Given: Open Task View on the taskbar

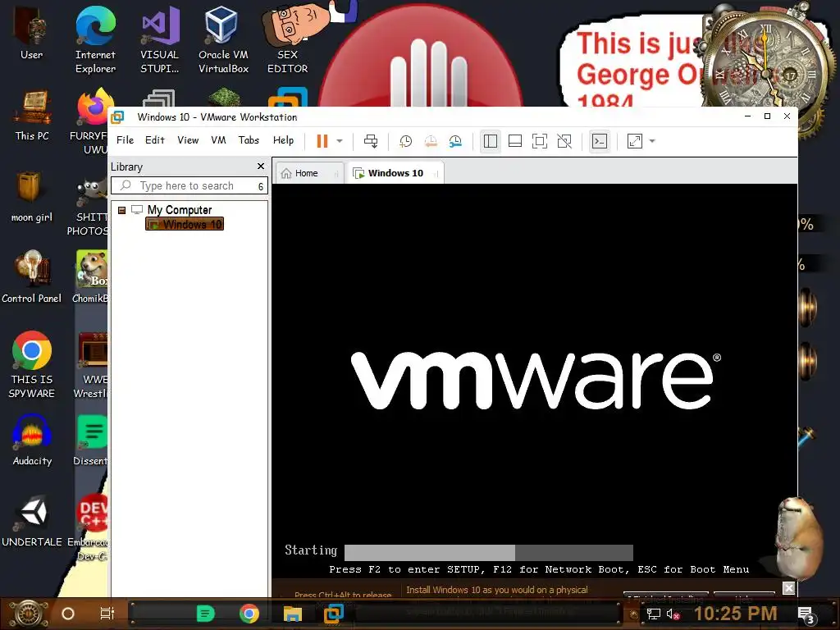Looking at the screenshot, I should pyautogui.click(x=107, y=614).
